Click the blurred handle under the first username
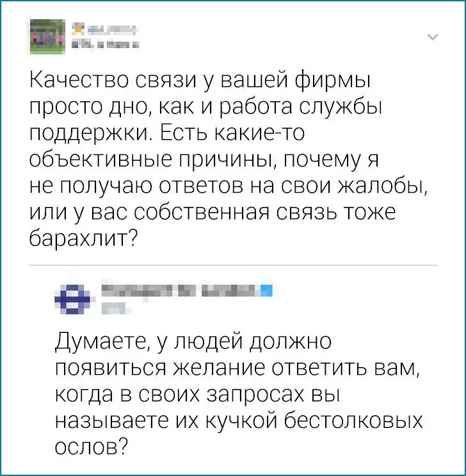Screen dimensions: 466x476 click(x=106, y=45)
